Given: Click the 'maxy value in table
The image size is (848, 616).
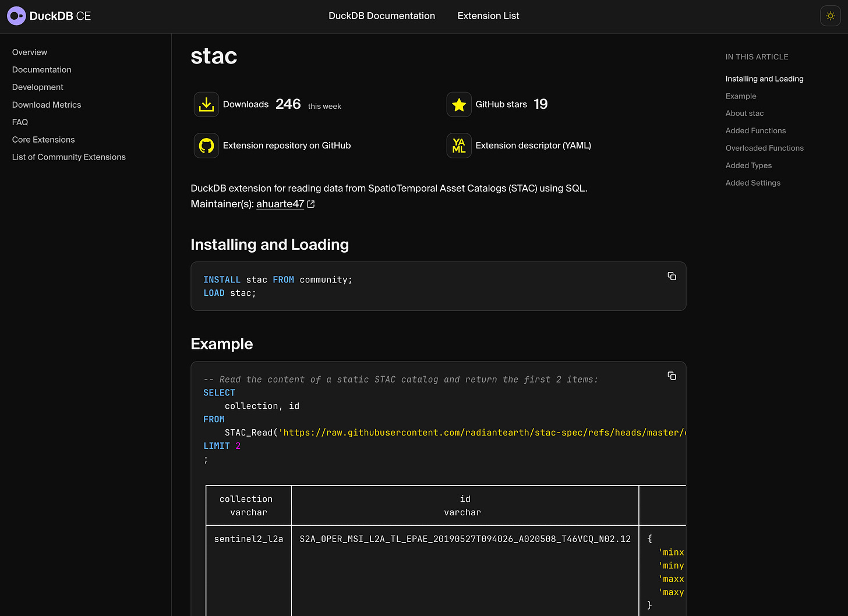Looking at the screenshot, I should (x=671, y=593).
